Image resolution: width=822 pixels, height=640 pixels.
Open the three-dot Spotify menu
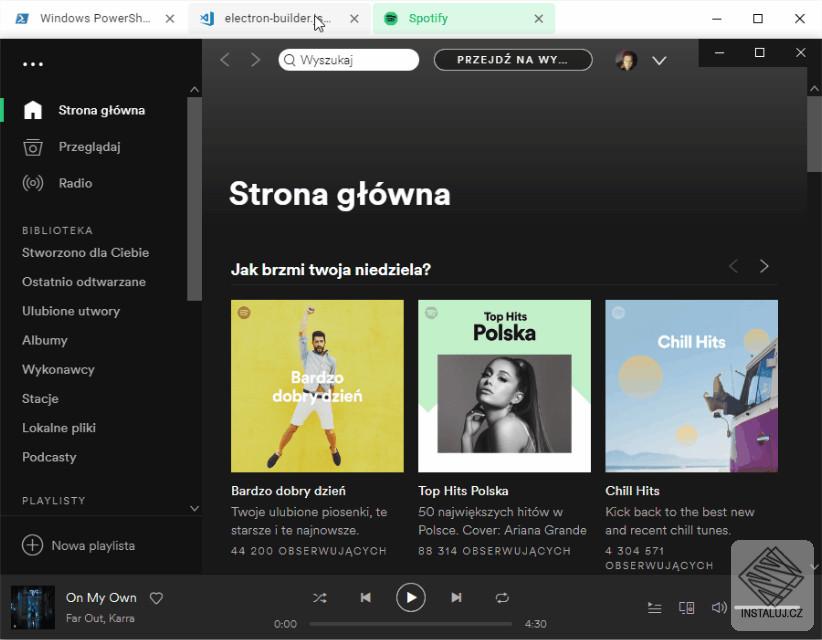[x=33, y=64]
